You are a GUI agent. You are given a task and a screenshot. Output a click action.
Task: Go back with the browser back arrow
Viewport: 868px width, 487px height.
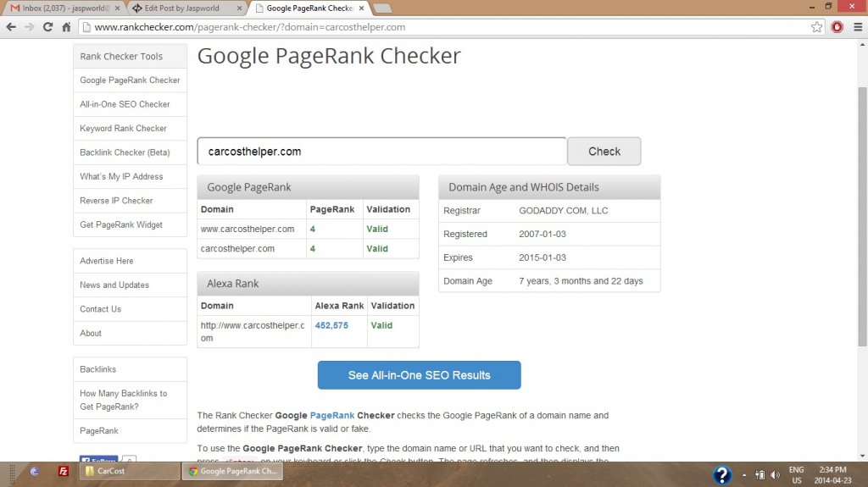point(11,26)
